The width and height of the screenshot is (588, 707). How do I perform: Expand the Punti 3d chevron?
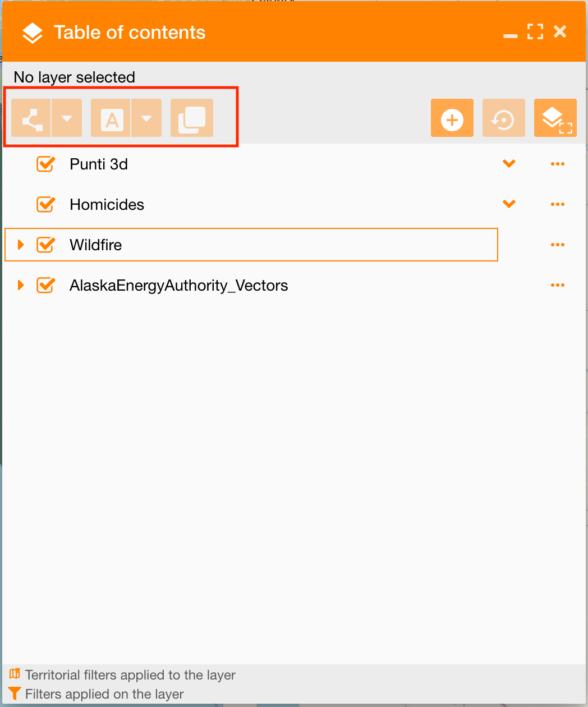click(509, 164)
